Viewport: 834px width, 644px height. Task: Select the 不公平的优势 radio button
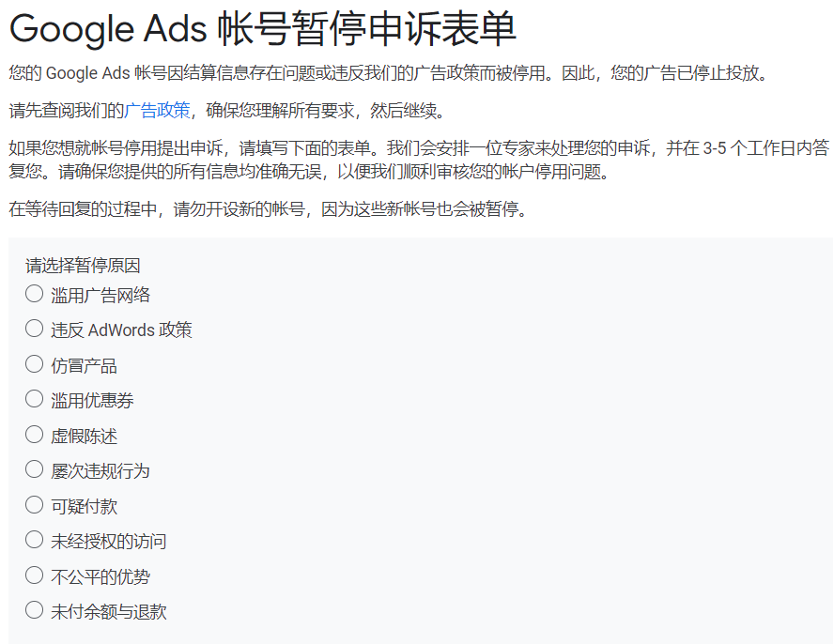coord(35,575)
